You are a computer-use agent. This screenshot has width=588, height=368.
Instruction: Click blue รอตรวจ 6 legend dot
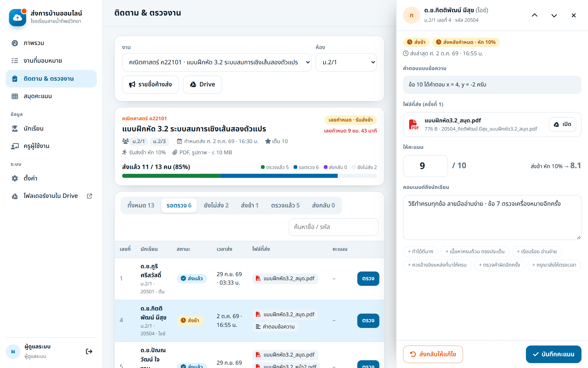[295, 167]
